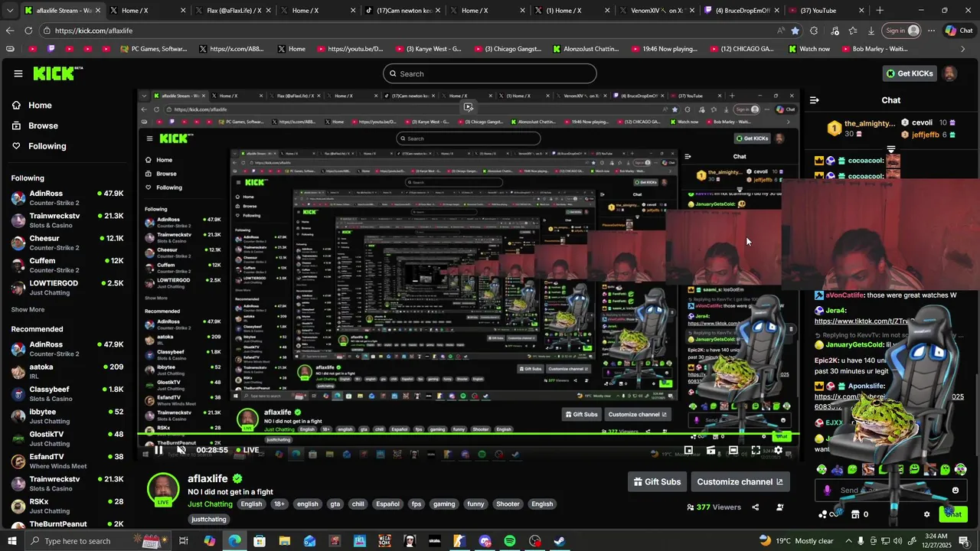Image resolution: width=980 pixels, height=551 pixels.
Task: Expand the chat leaderboard chevron
Action: coord(891,149)
